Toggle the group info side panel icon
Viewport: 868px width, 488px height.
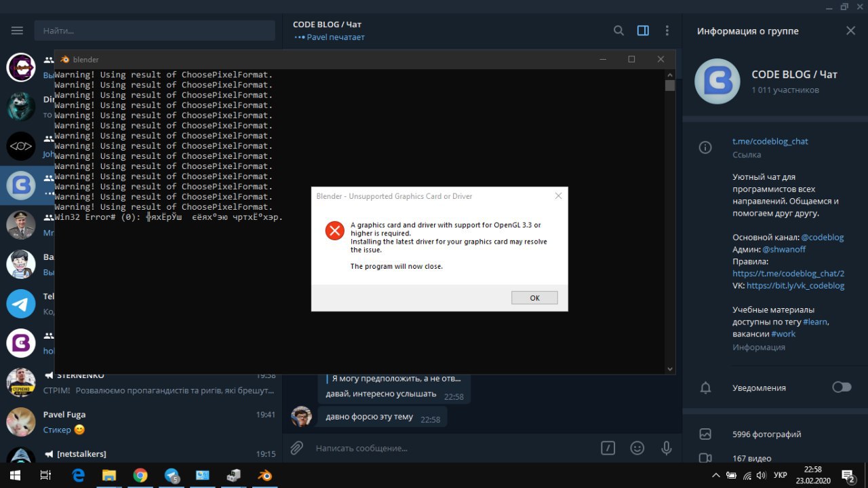[x=643, y=31]
